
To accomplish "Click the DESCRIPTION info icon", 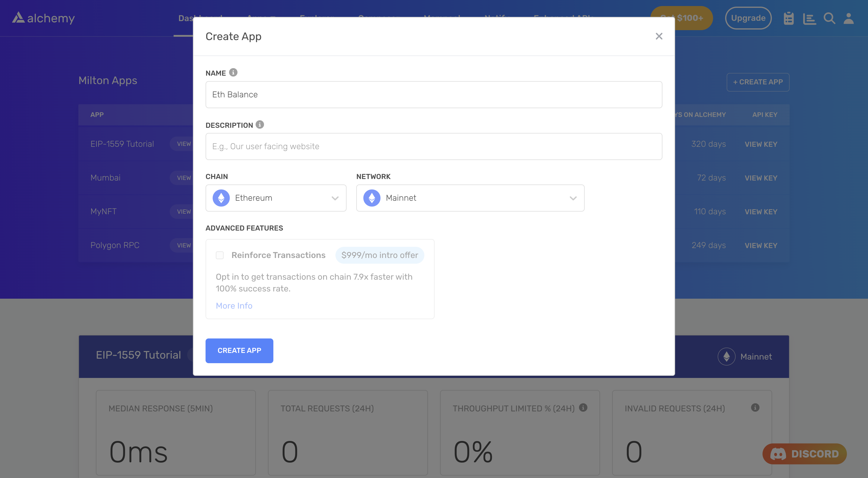I will point(260,125).
